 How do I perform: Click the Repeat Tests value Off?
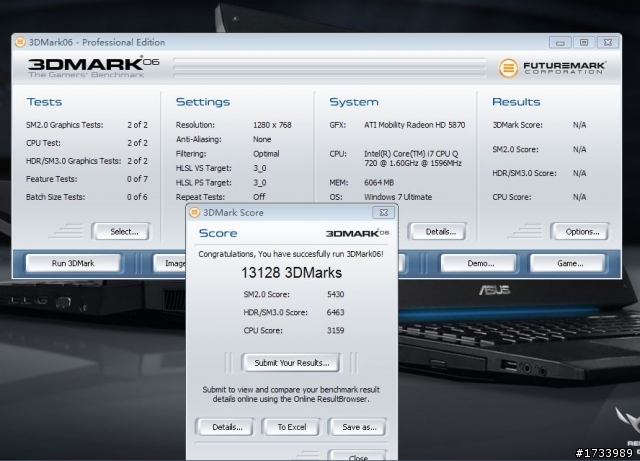click(x=259, y=197)
